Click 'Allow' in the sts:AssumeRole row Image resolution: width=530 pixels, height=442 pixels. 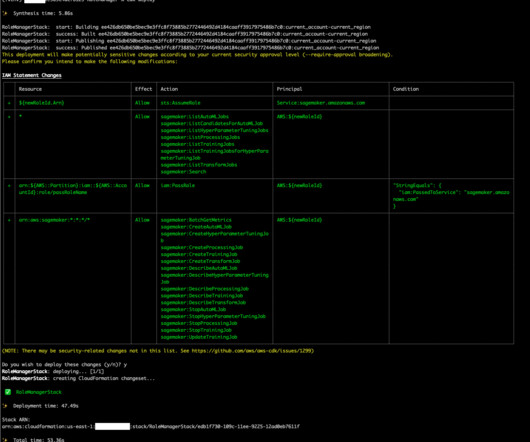pyautogui.click(x=142, y=103)
